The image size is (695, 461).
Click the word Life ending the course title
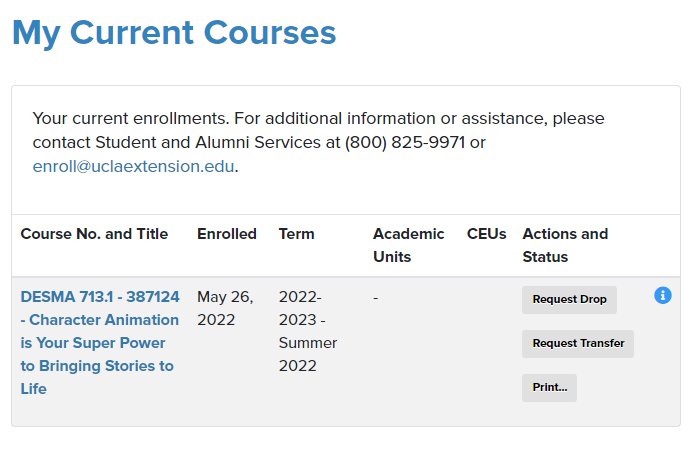pyautogui.click(x=33, y=389)
